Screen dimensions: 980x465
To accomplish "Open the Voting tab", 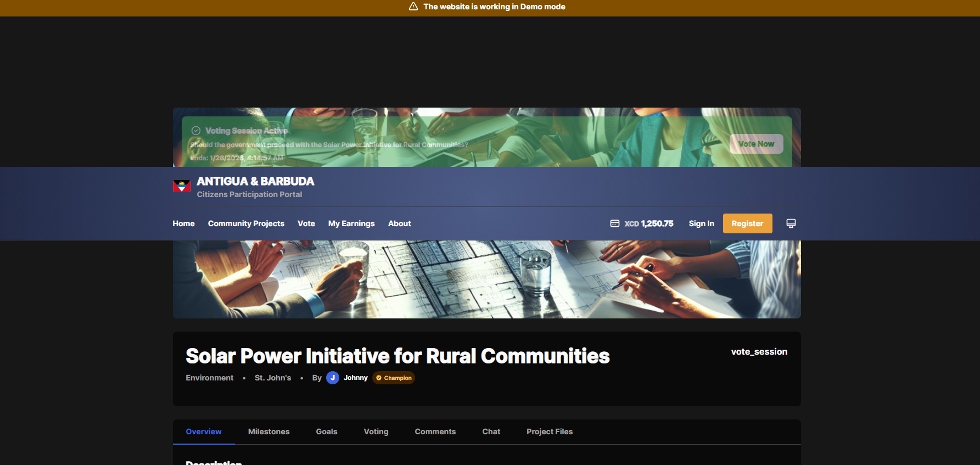I will pyautogui.click(x=376, y=432).
